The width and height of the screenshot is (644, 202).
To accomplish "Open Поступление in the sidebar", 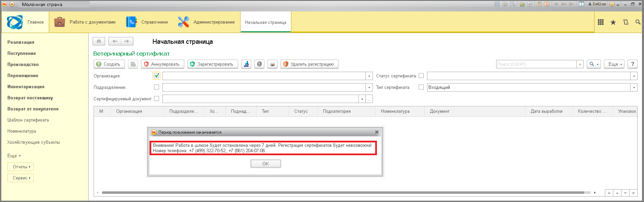I will 22,53.
